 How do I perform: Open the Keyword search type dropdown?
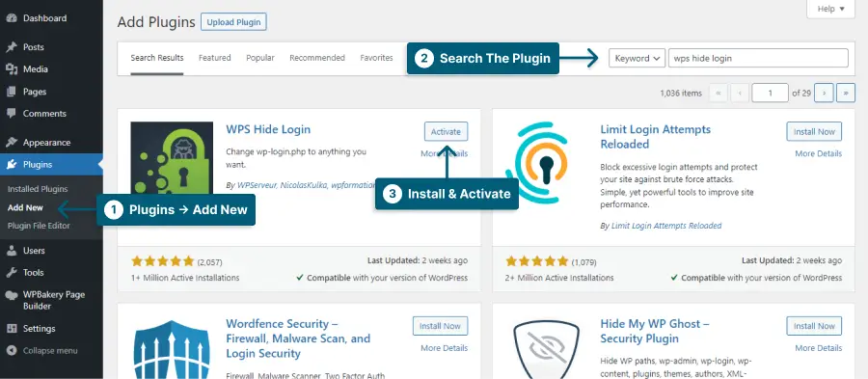(637, 58)
